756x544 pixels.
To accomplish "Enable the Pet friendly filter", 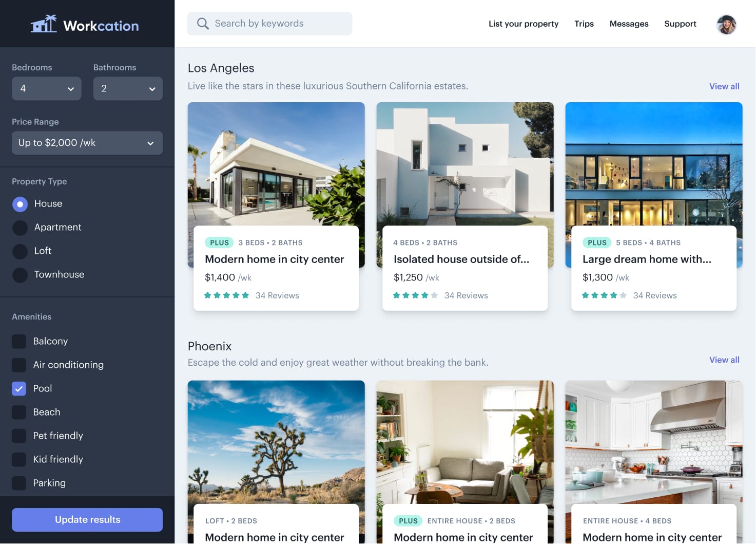I will click(18, 436).
